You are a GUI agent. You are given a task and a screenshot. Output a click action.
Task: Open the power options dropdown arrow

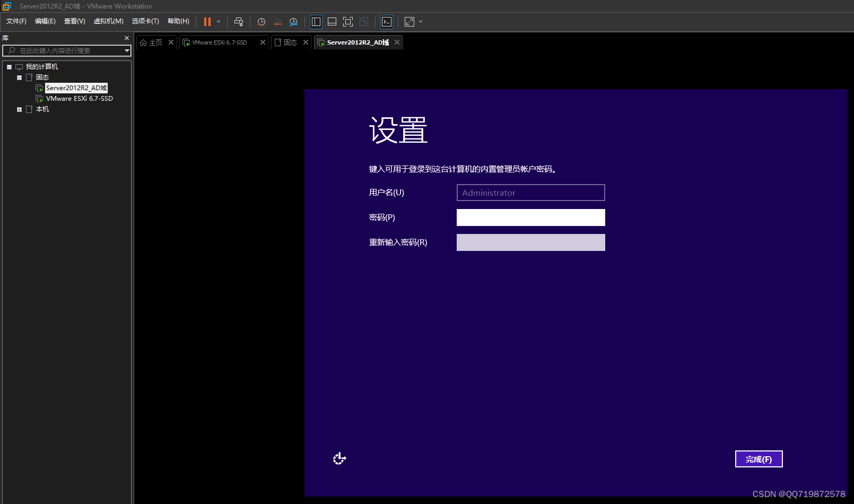coord(219,22)
